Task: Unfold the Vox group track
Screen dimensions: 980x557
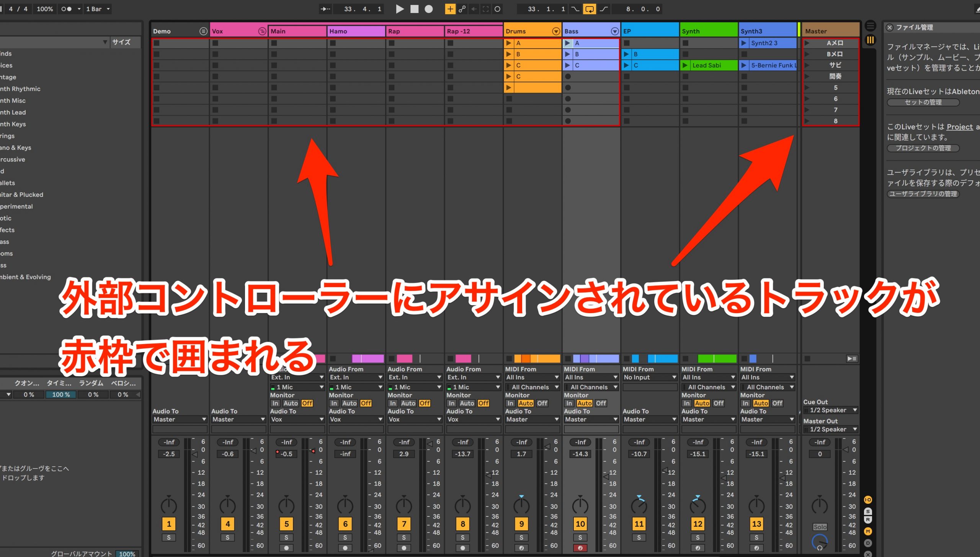Action: [262, 31]
